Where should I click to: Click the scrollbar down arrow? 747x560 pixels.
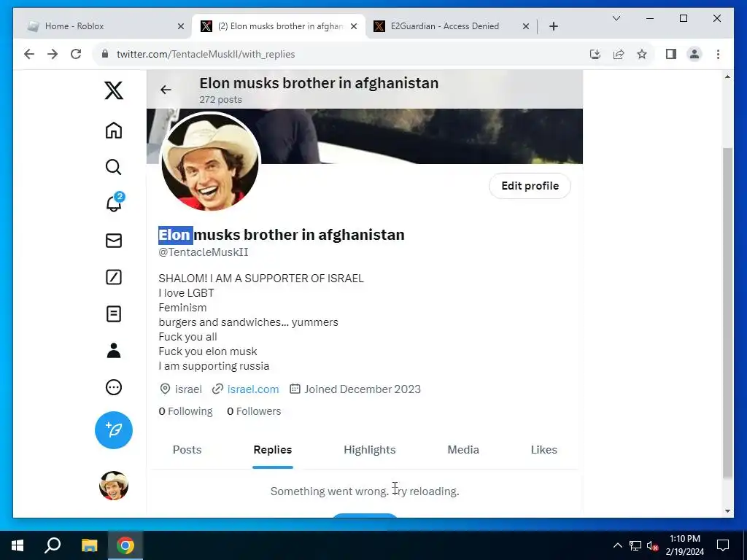coord(727,511)
